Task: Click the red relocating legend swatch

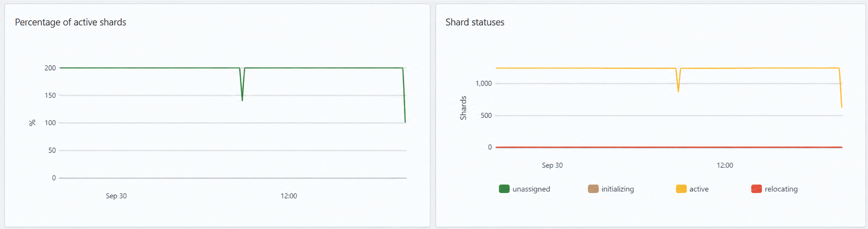Action: point(756,189)
